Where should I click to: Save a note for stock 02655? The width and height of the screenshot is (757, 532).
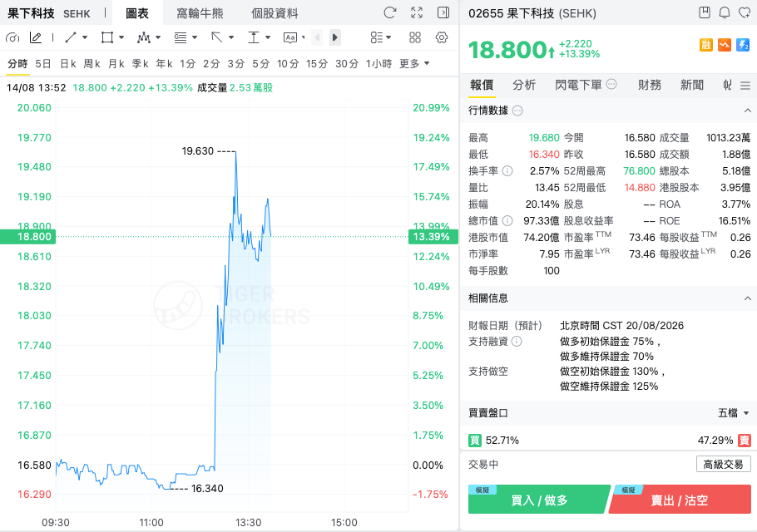[705, 12]
